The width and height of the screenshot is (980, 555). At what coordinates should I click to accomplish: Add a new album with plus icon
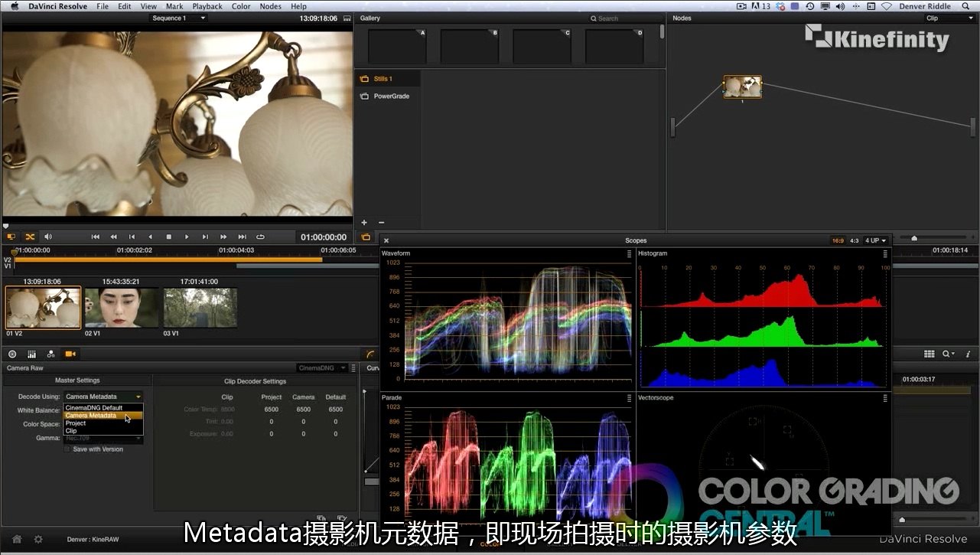(364, 223)
